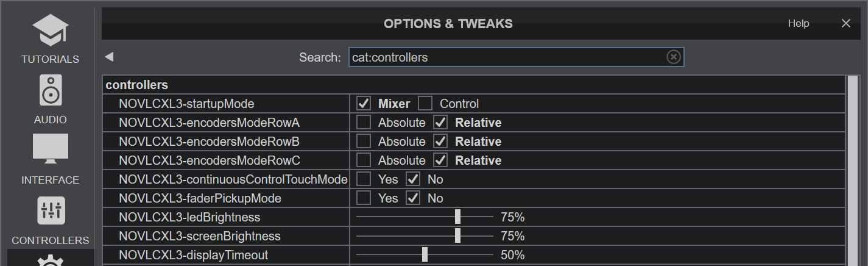Click the displayTimeout slider handle
Screen dimensions: 868x266
[425, 255]
